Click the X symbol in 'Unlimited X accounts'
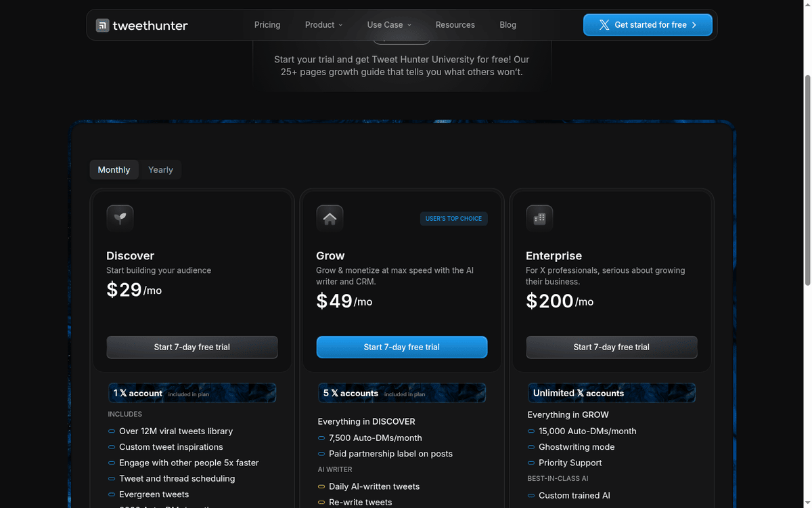Image resolution: width=812 pixels, height=508 pixels. tap(581, 394)
